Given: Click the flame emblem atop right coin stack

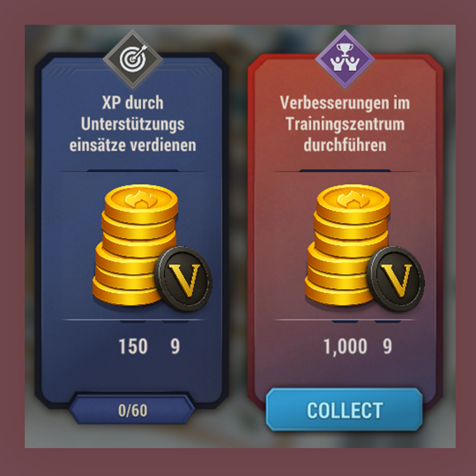Looking at the screenshot, I should (x=353, y=199).
